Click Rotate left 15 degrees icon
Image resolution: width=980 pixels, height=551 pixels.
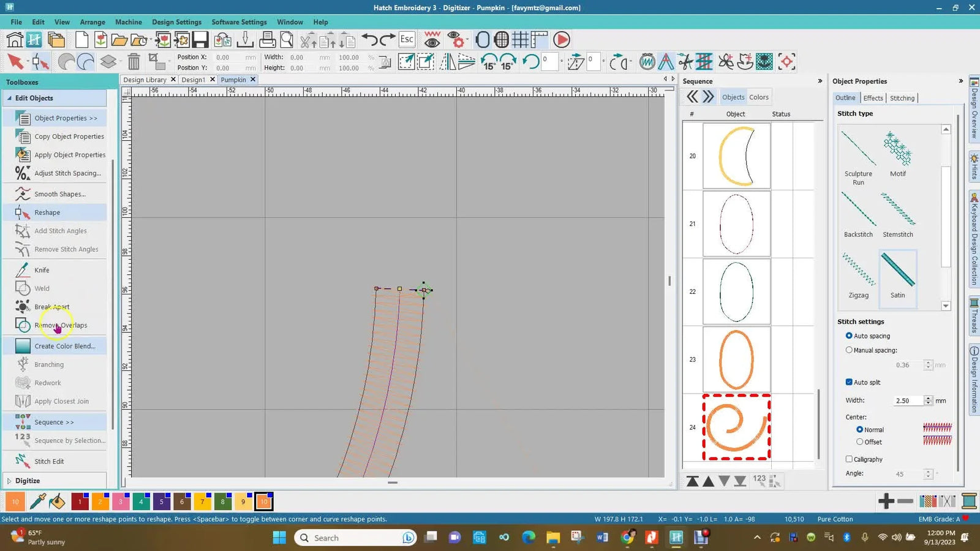[x=489, y=61]
